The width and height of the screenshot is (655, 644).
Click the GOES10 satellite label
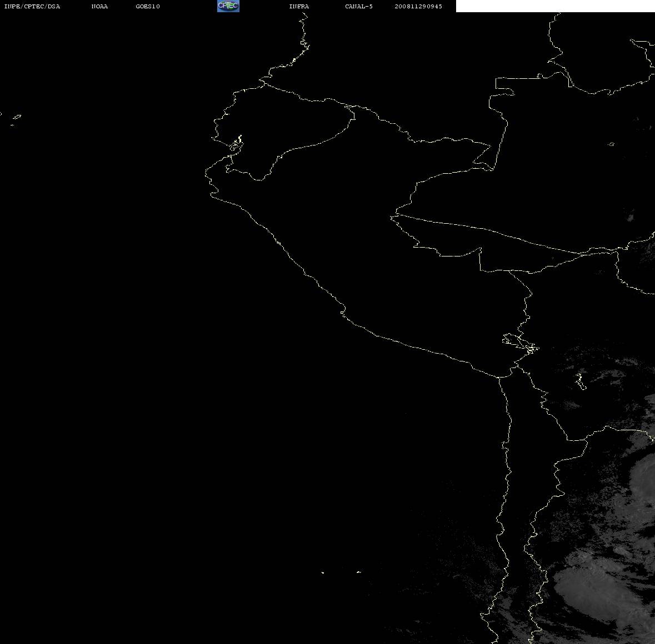(148, 6)
